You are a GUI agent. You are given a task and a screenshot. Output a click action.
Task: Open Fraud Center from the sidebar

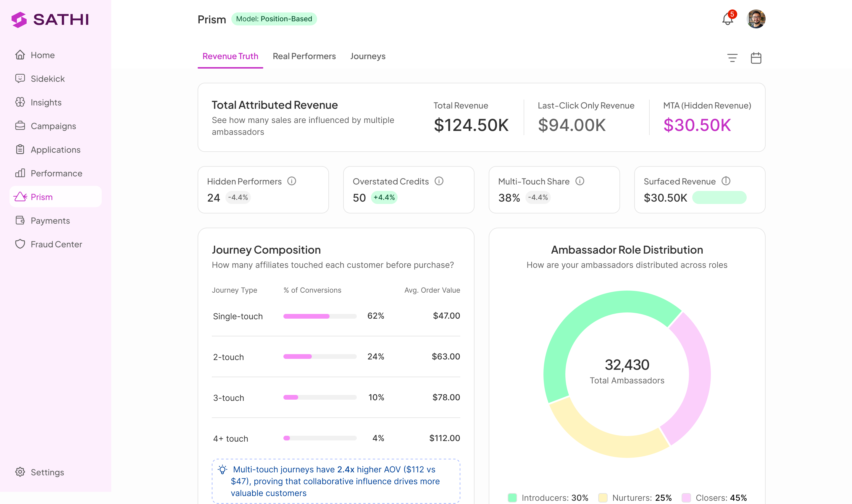pyautogui.click(x=56, y=244)
